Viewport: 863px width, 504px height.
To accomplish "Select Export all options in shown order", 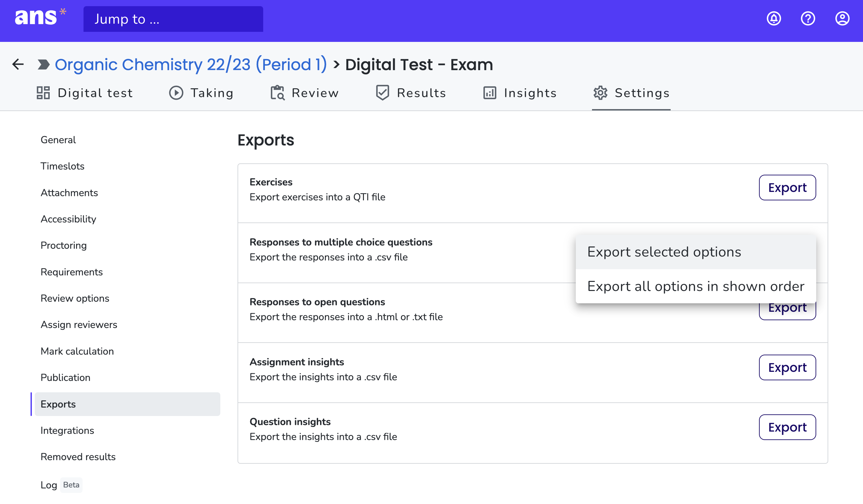I will point(696,286).
